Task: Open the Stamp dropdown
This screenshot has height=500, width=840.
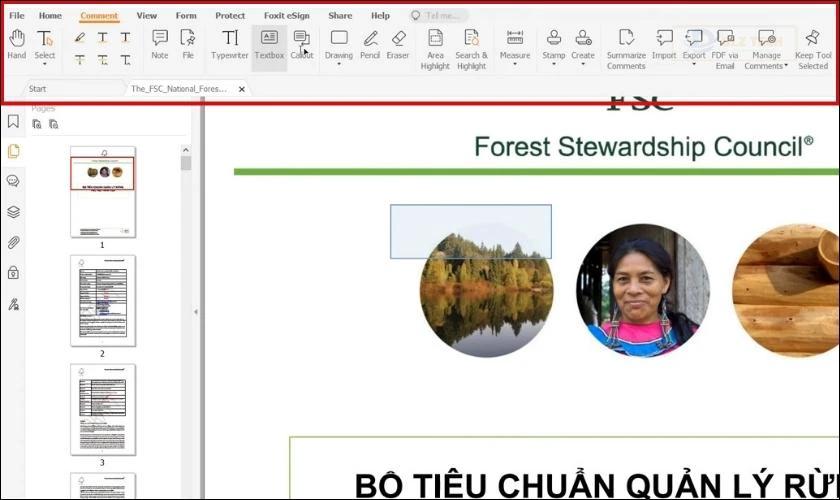Action: coord(554,64)
